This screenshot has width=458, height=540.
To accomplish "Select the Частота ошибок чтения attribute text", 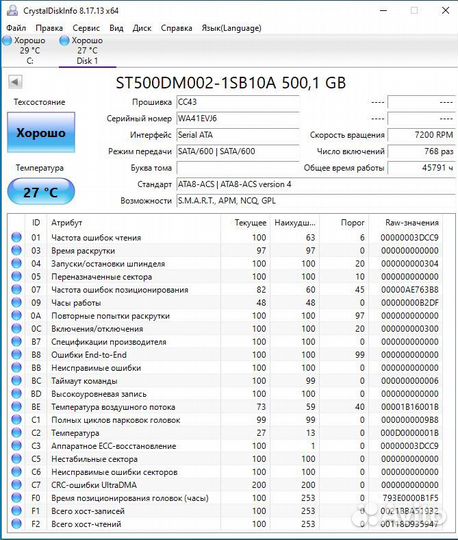I will (x=96, y=238).
